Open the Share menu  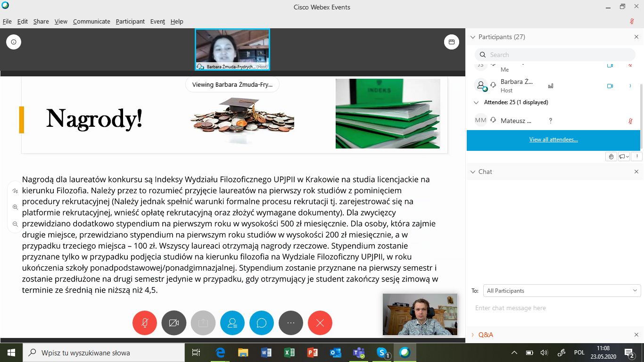pos(41,21)
